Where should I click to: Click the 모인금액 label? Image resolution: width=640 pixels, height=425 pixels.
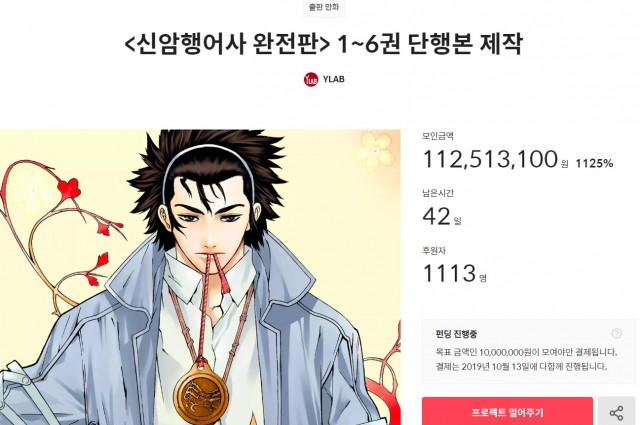[438, 136]
